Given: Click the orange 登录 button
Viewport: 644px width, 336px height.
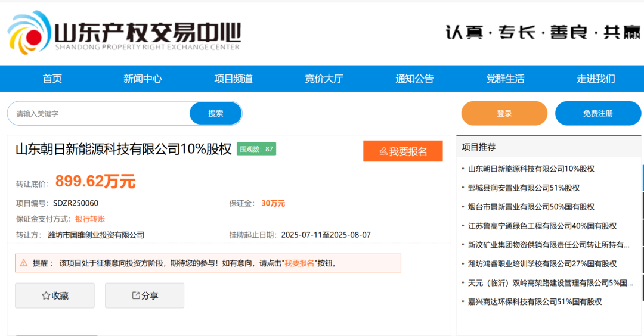Looking at the screenshot, I should pyautogui.click(x=504, y=114).
